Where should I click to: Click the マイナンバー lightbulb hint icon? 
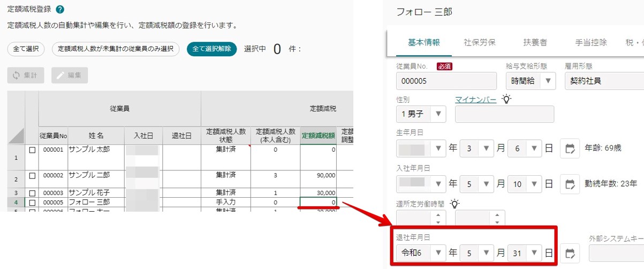point(506,99)
